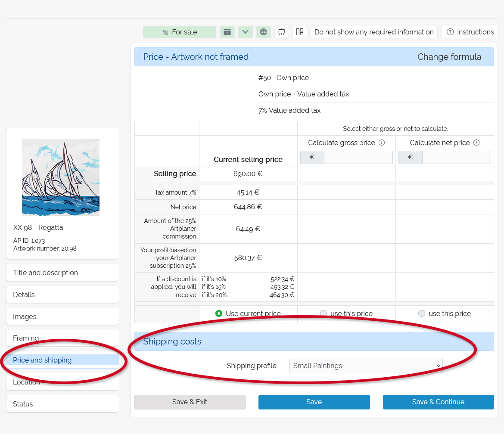Open the Title and description section
Viewport: 504px width, 434px height.
tap(62, 273)
